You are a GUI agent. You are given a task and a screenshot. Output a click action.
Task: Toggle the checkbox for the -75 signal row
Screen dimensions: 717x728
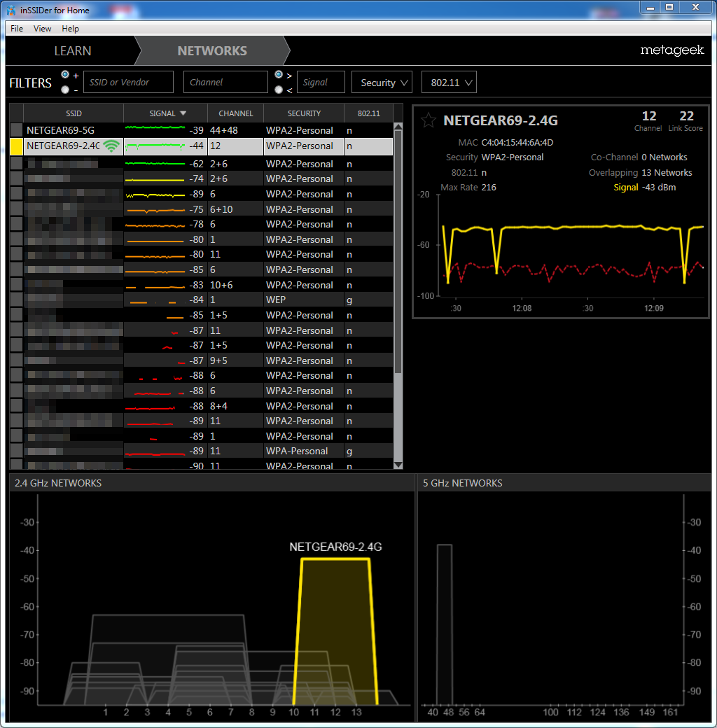[16, 209]
